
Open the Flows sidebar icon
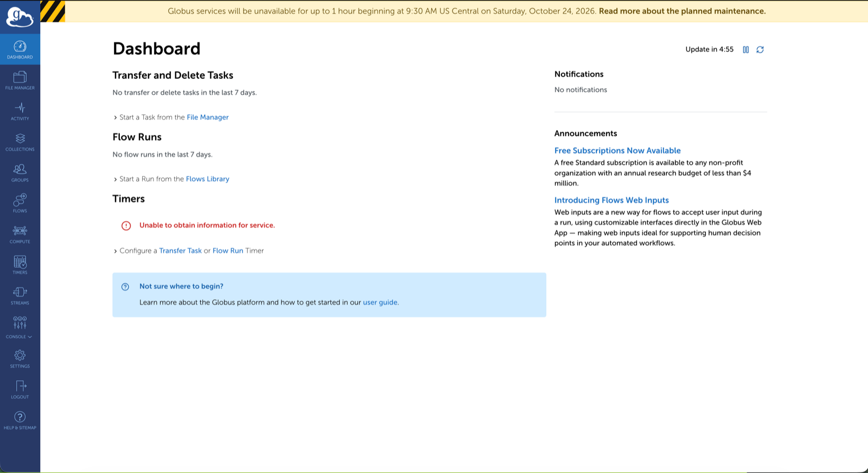click(x=20, y=204)
